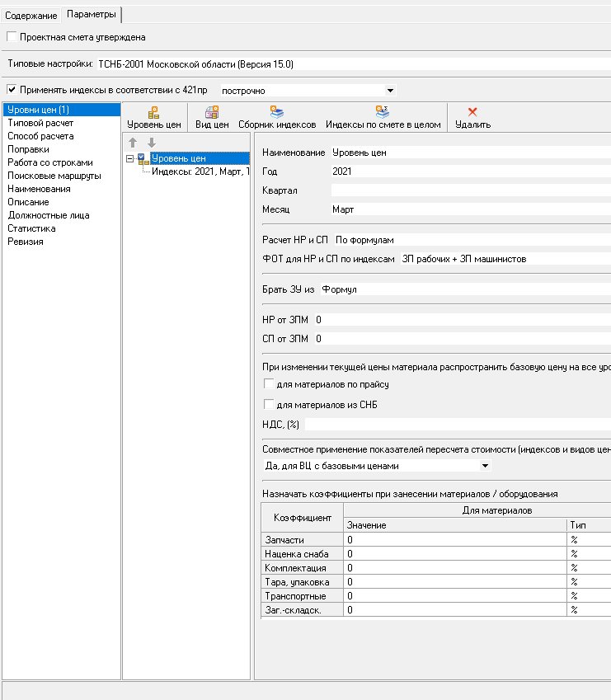Viewport: 611px width, 700px height.
Task: Switch to the Параметры tab
Action: [91, 14]
